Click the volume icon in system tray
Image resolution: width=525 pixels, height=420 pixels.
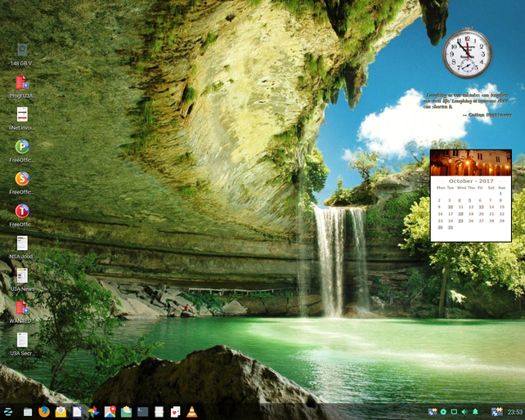(464, 412)
